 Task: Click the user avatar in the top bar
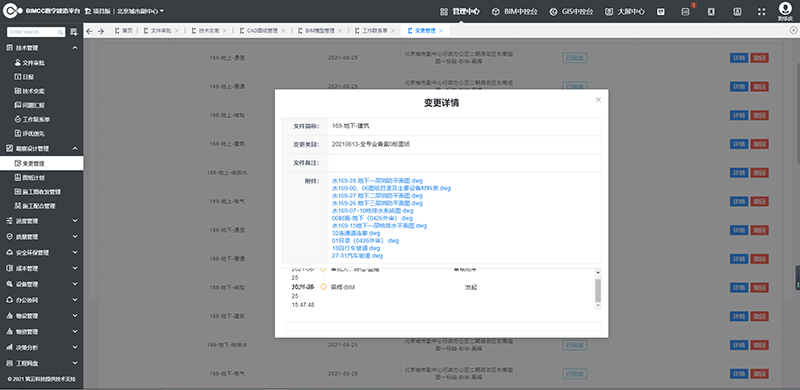pyautogui.click(x=785, y=9)
